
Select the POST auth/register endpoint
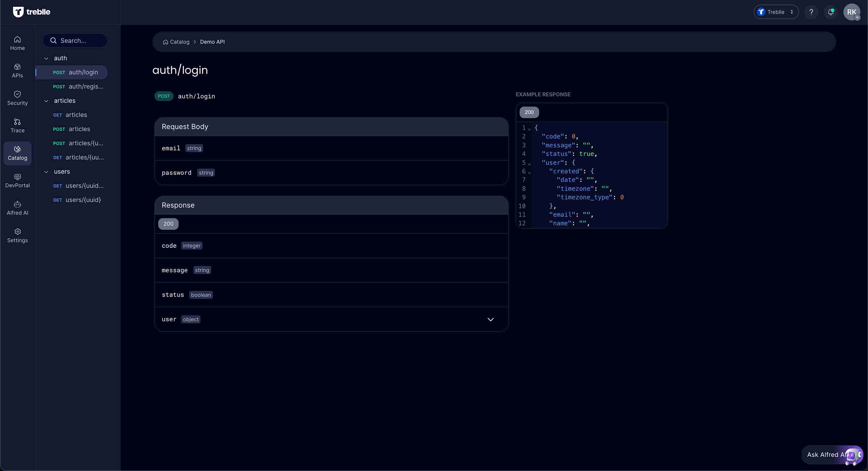point(78,86)
